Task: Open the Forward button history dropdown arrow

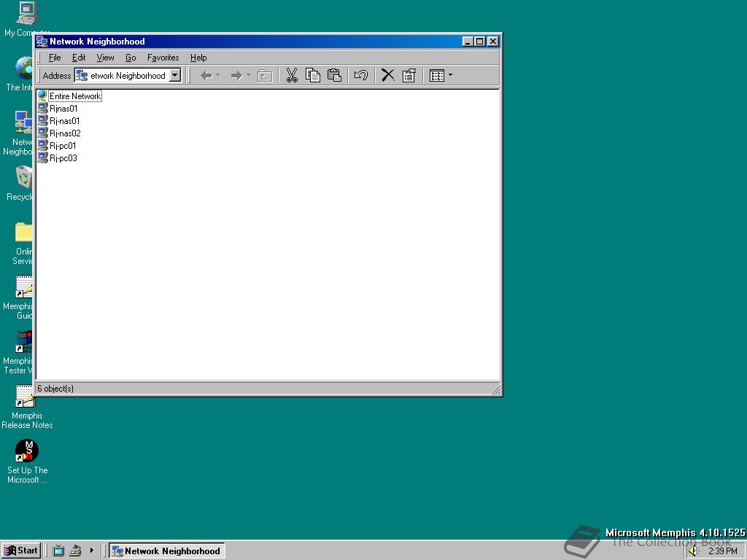Action: pos(248,75)
